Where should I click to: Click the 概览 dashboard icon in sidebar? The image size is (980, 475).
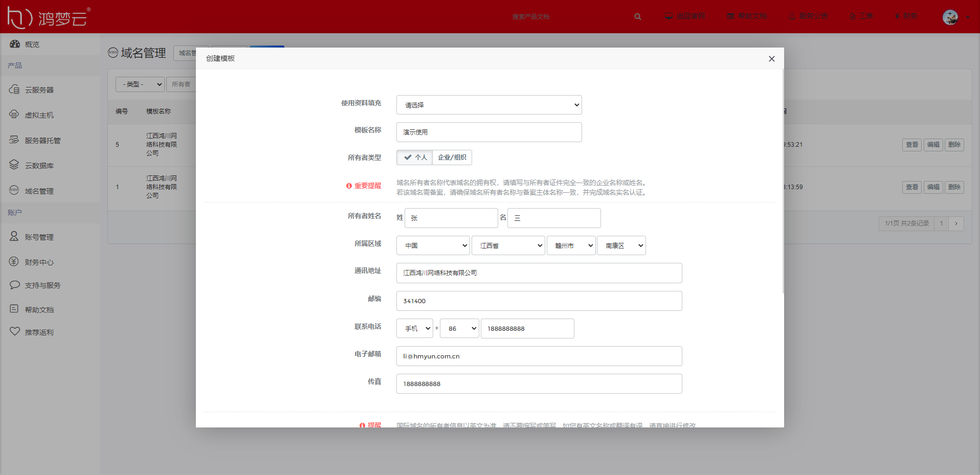tap(14, 44)
